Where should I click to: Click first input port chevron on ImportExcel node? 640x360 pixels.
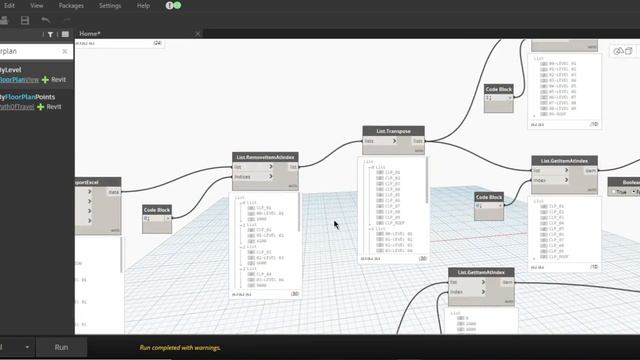(89, 191)
